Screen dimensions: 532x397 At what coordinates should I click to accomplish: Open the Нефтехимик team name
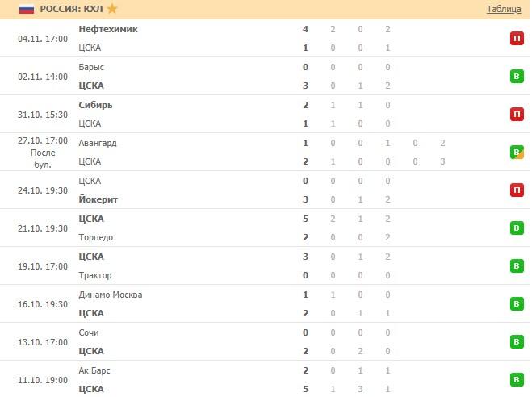(108, 29)
